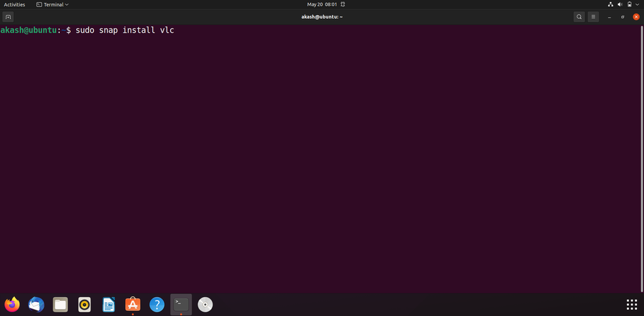The image size is (644, 316).
Task: Click the notification bell icon by the clock
Action: [x=343, y=4]
